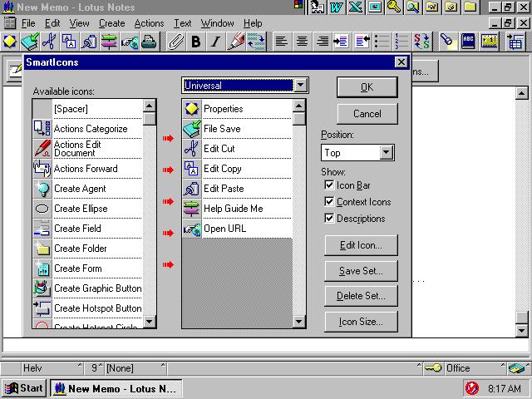The height and width of the screenshot is (399, 532).
Task: Uncheck the Icon Bar checkbox
Action: tap(329, 185)
